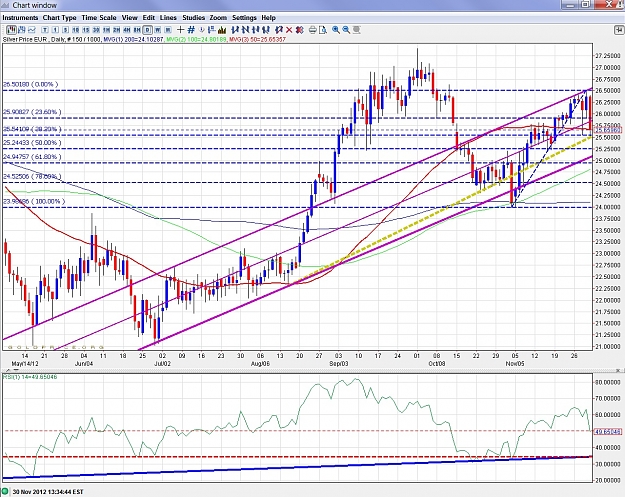This screenshot has width=625, height=497.
Task: Set time scale to tick (T)
Action: (45, 30)
